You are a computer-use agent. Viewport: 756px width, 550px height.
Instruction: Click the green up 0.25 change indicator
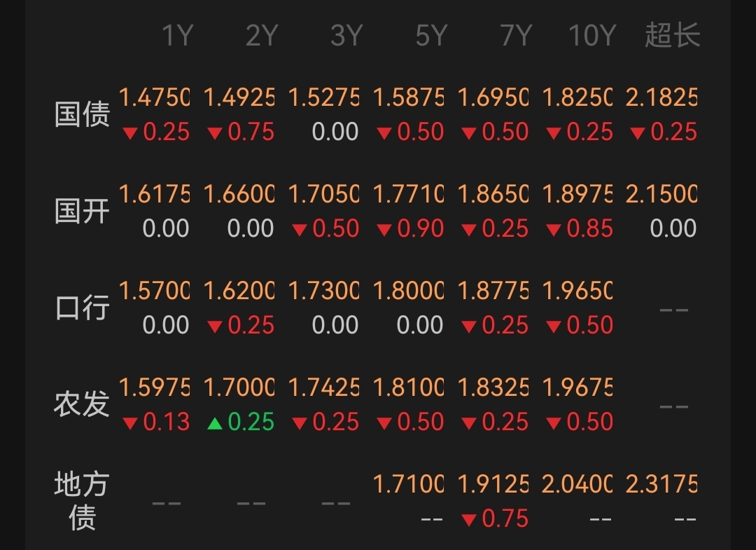click(241, 422)
